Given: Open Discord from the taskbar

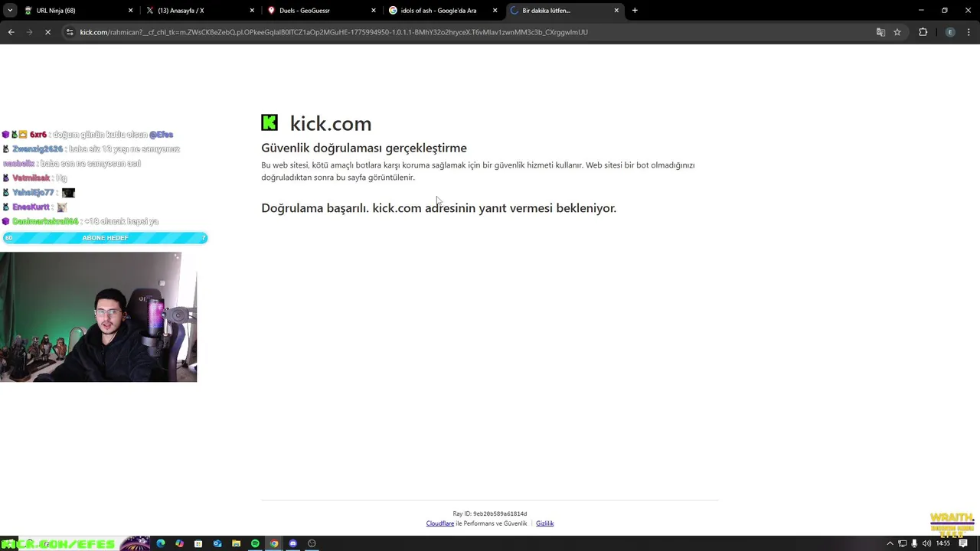Looking at the screenshot, I should click(x=292, y=543).
